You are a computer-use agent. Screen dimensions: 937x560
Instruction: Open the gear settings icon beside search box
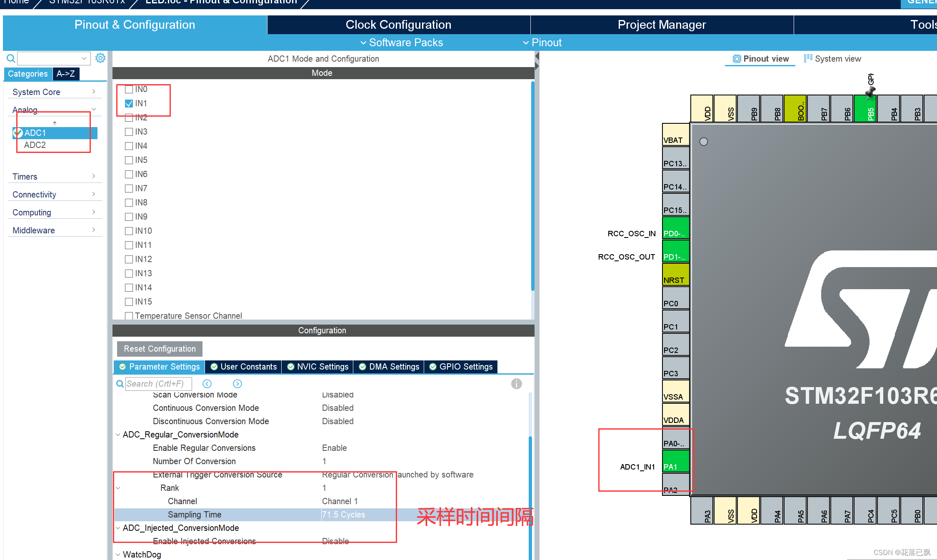100,58
